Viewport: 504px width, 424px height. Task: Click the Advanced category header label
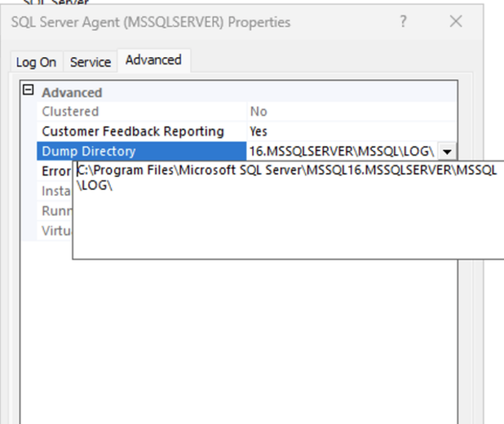[72, 93]
